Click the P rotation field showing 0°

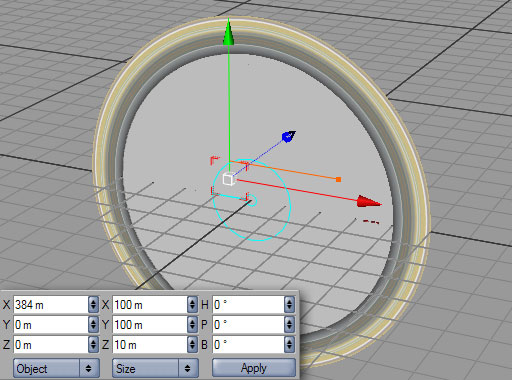[x=248, y=324]
